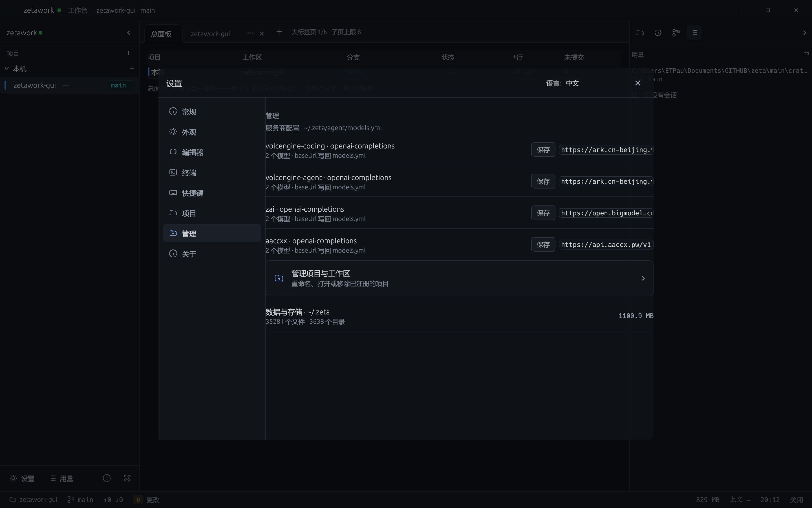Image resolution: width=812 pixels, height=508 pixels.
Task: Click the 工作区 column header
Action: click(252, 57)
